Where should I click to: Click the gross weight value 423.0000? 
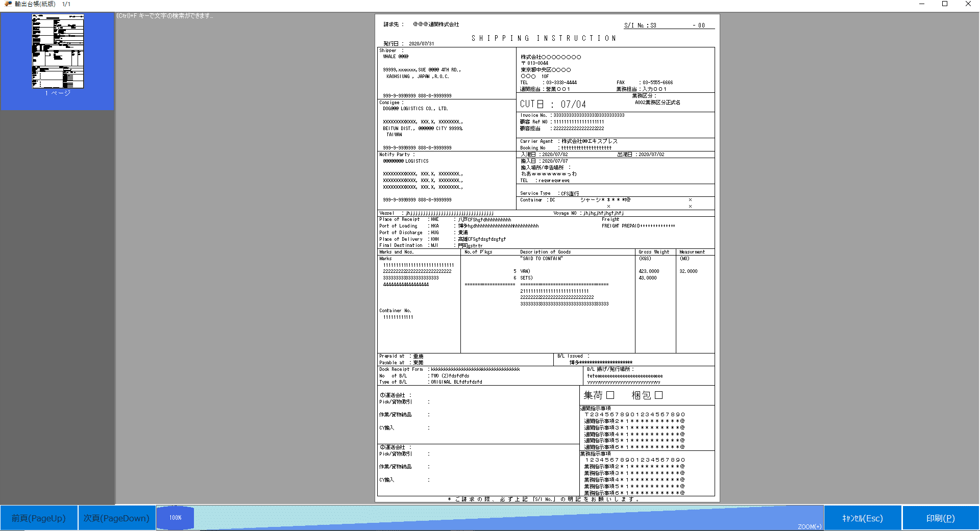tap(649, 271)
